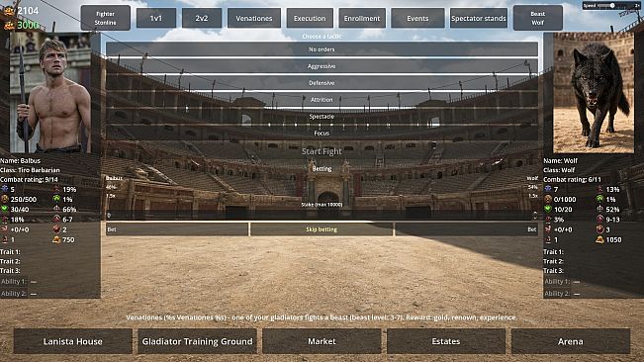
Task: Click Start Fight
Action: point(322,151)
